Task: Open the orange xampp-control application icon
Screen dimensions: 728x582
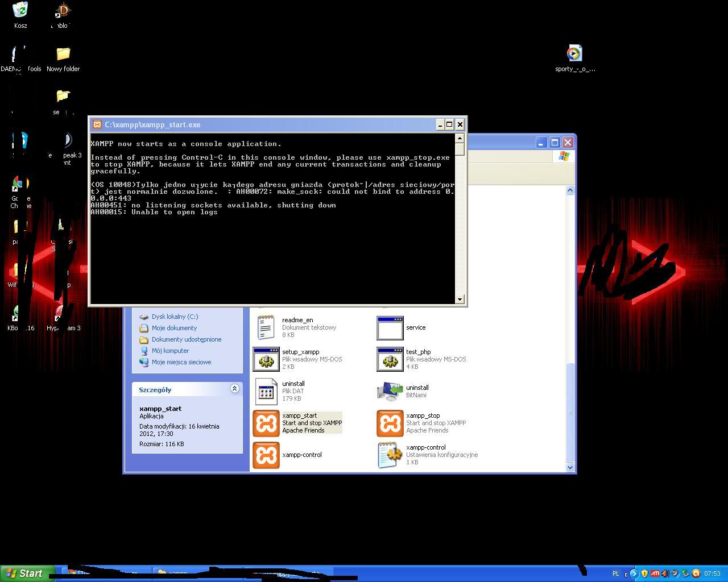Action: tap(266, 455)
